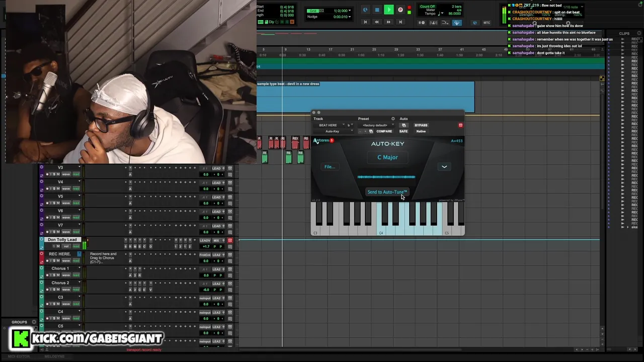Image resolution: width=644 pixels, height=362 pixels.
Task: Click the Rewind transport button
Action: click(x=377, y=22)
